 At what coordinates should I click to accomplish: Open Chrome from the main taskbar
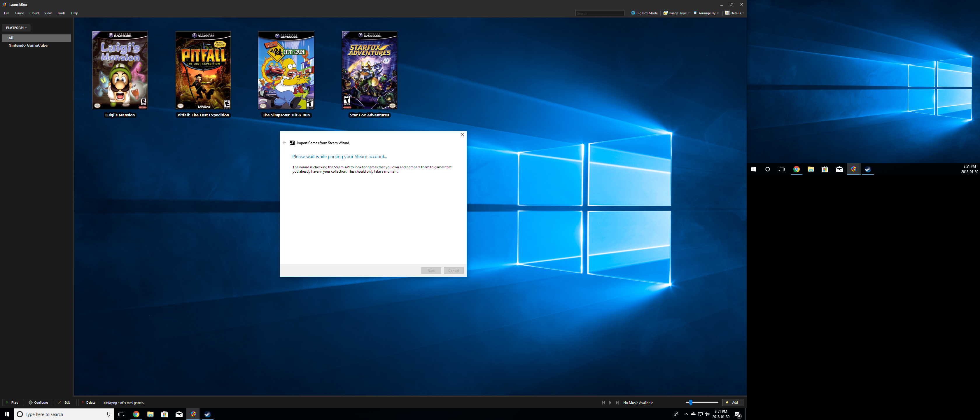136,414
